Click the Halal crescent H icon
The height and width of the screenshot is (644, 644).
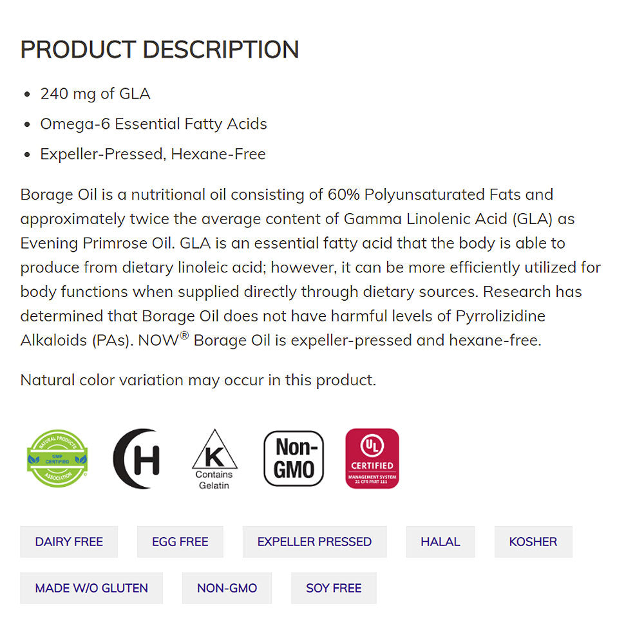[137, 459]
